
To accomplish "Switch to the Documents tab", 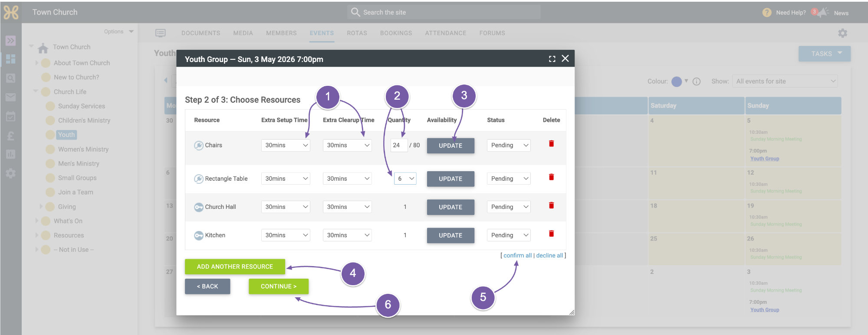I will tap(201, 33).
